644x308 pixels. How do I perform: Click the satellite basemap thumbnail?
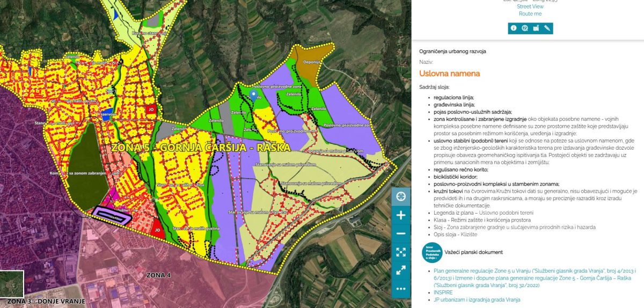(x=12, y=284)
